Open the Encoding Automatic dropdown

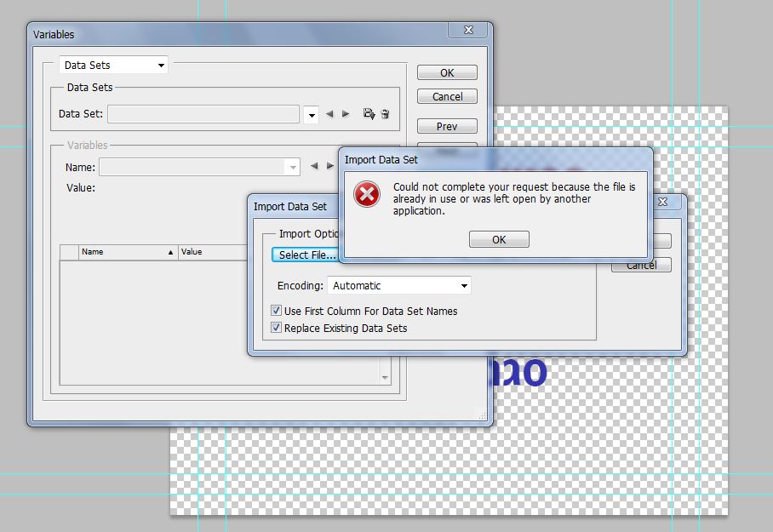click(x=398, y=285)
